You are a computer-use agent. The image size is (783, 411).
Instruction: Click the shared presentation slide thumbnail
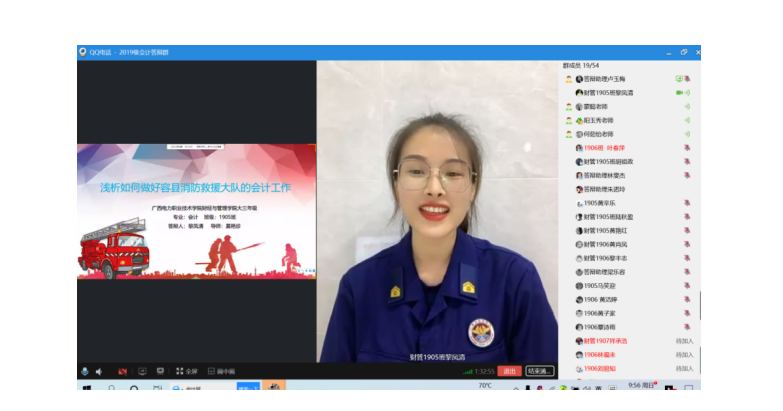(197, 211)
